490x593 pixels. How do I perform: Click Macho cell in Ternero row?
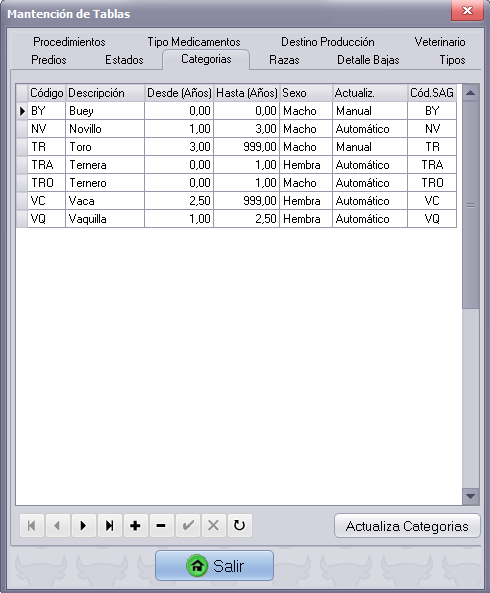306,183
